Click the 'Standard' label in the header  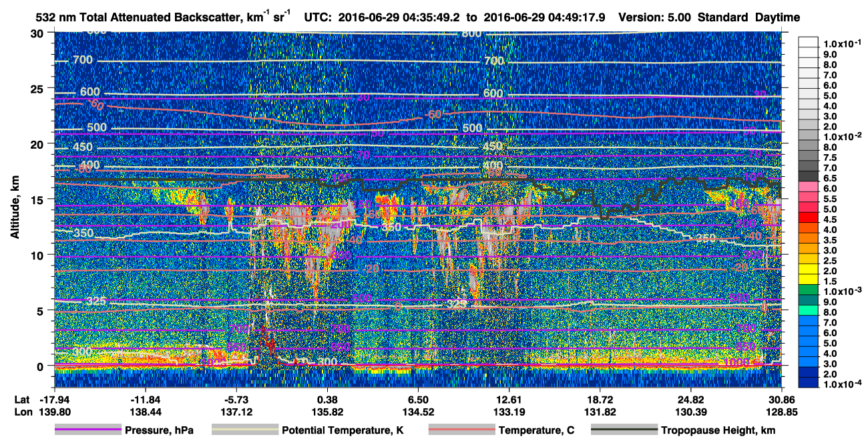coord(722,18)
